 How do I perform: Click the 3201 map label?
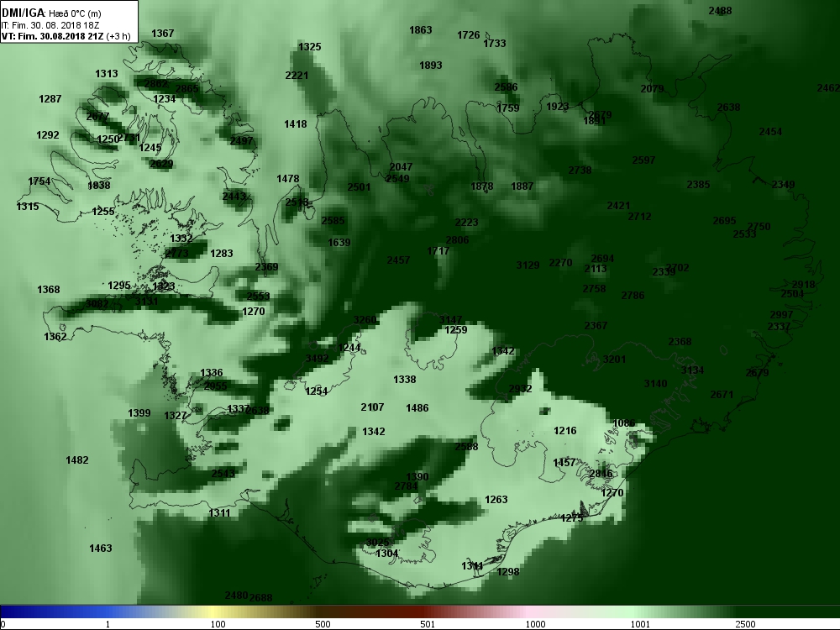pos(614,360)
